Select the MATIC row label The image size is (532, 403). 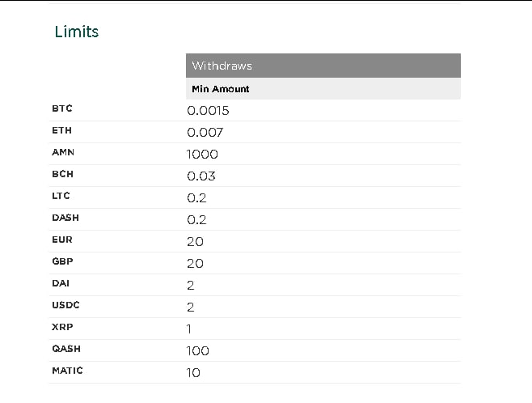click(x=67, y=371)
